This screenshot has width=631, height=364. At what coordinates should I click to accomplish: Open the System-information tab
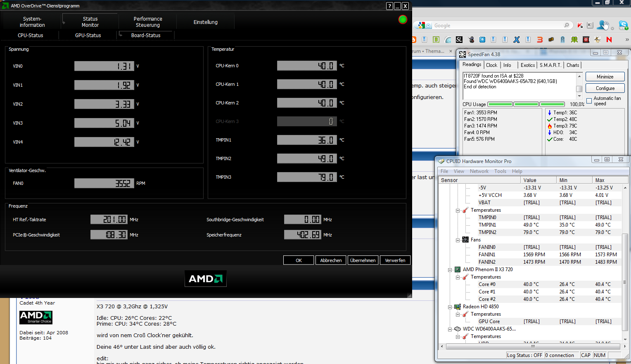32,22
